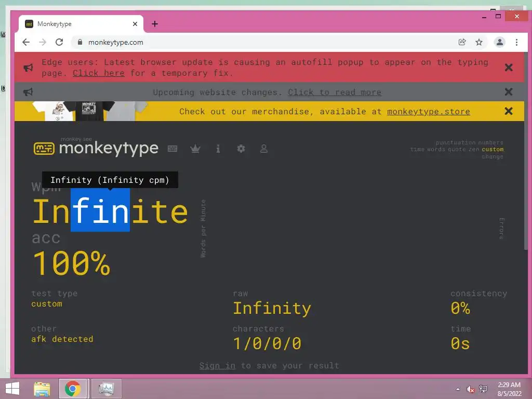
Task: Select the custom test mode
Action: (x=493, y=149)
